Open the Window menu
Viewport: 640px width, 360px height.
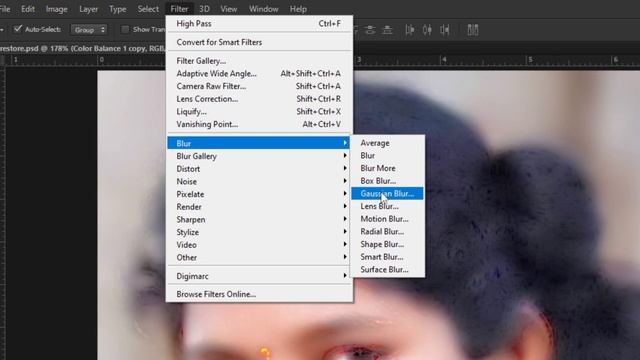click(264, 9)
